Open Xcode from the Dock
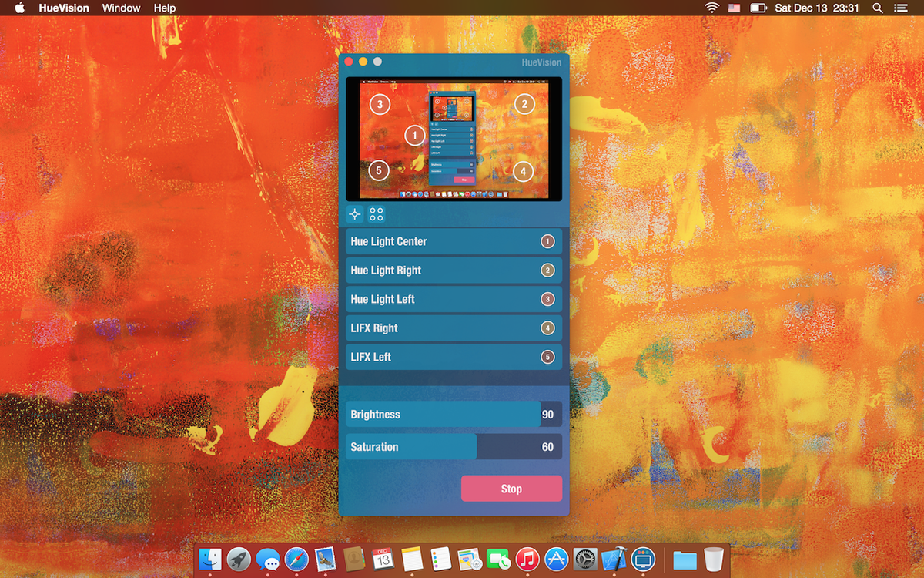 tap(614, 559)
